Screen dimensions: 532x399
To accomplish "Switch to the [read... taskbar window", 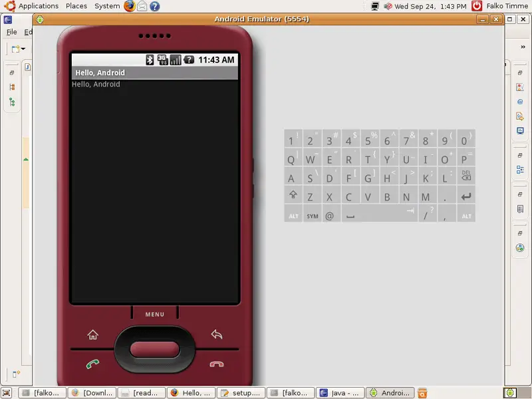I will [x=142, y=393].
